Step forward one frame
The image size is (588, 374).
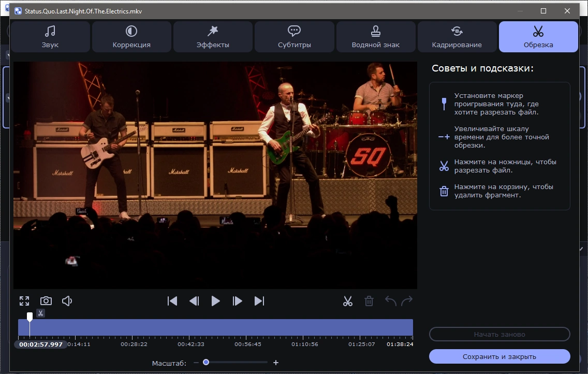coord(237,301)
